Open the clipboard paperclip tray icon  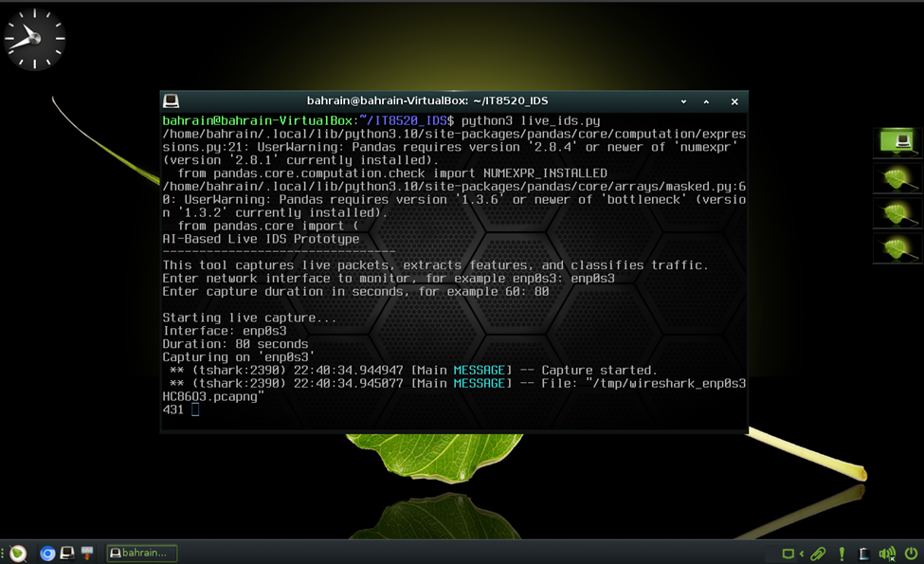coord(818,554)
